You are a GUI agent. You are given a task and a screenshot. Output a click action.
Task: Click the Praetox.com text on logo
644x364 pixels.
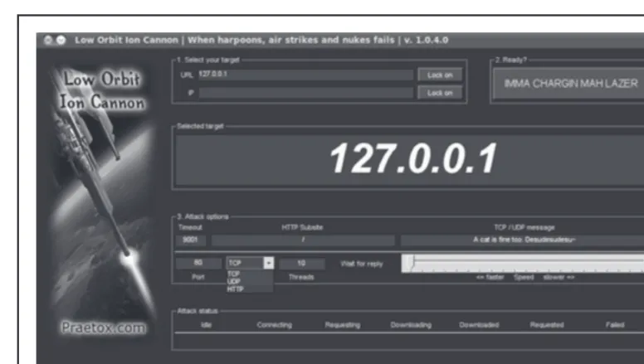click(104, 328)
